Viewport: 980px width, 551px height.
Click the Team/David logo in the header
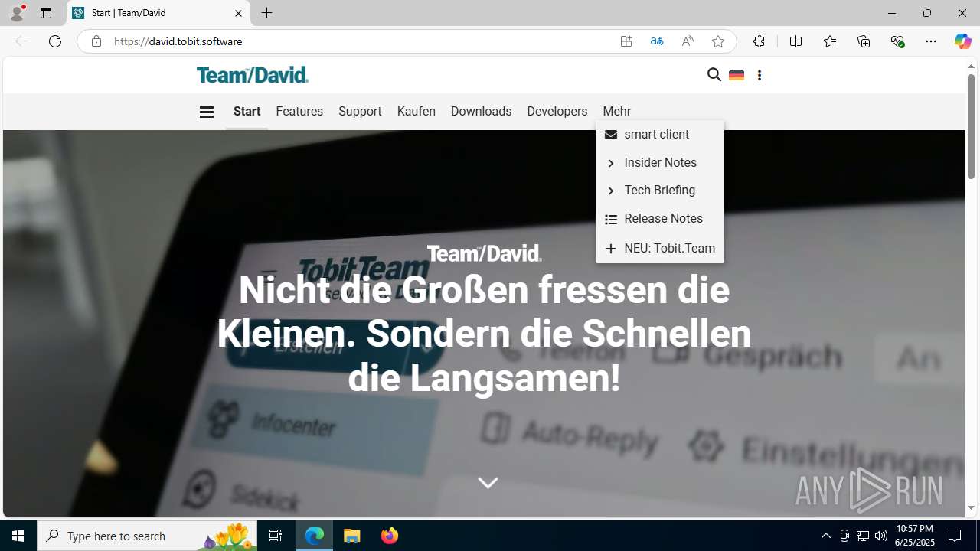(252, 75)
